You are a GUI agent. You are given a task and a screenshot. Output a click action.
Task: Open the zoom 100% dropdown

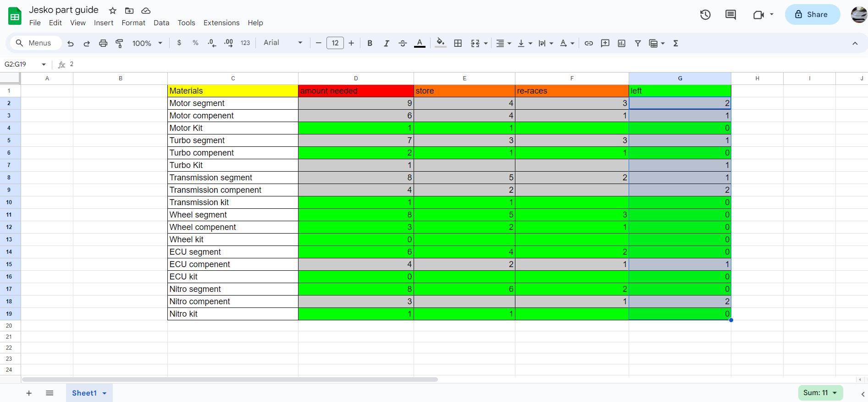pos(147,43)
